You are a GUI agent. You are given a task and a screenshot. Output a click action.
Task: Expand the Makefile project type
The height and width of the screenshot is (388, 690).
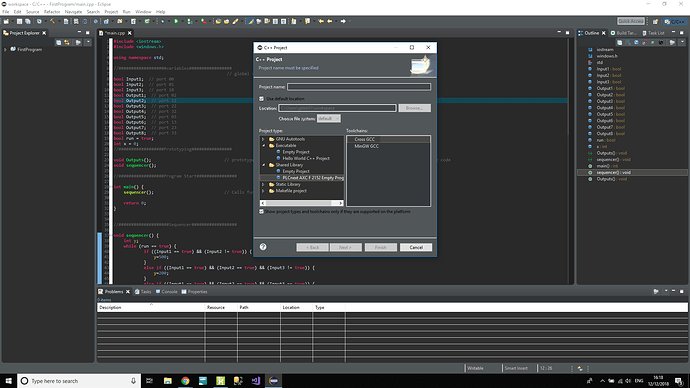click(263, 191)
